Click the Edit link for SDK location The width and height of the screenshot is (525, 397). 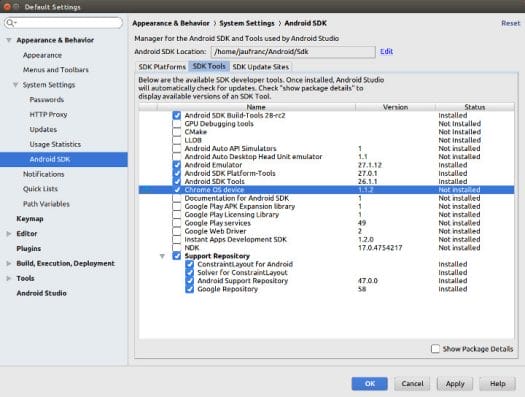coord(386,52)
